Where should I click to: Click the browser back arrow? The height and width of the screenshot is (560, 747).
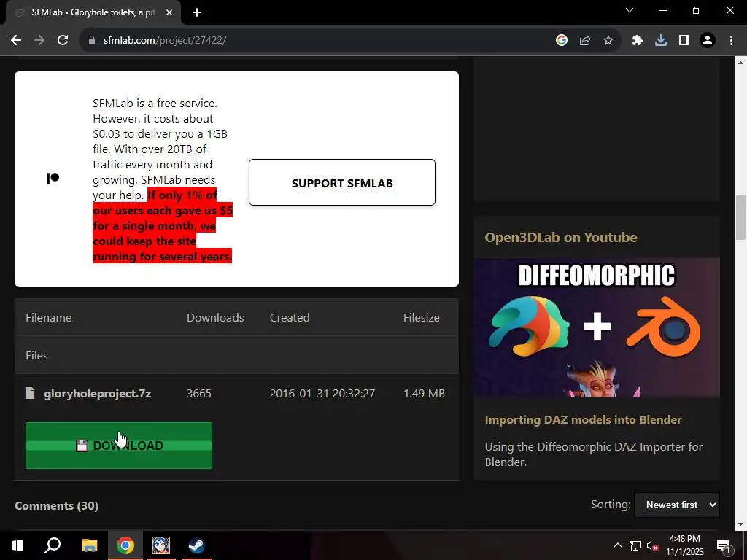point(16,41)
